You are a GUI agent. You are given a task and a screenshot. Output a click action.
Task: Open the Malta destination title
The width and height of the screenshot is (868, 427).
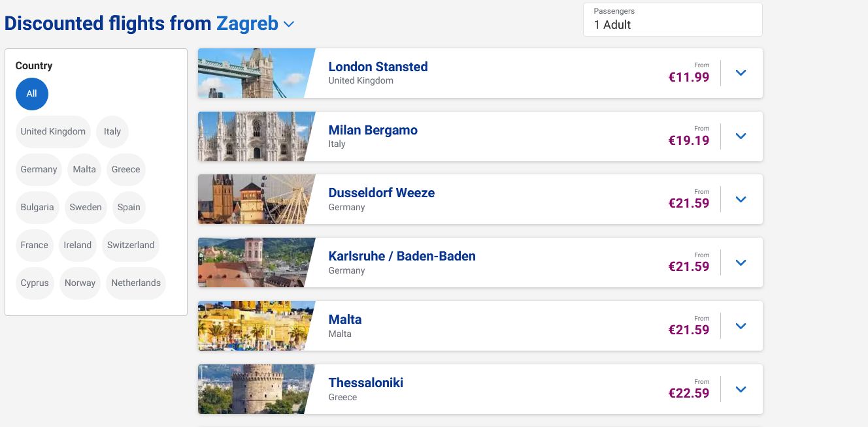pyautogui.click(x=345, y=319)
